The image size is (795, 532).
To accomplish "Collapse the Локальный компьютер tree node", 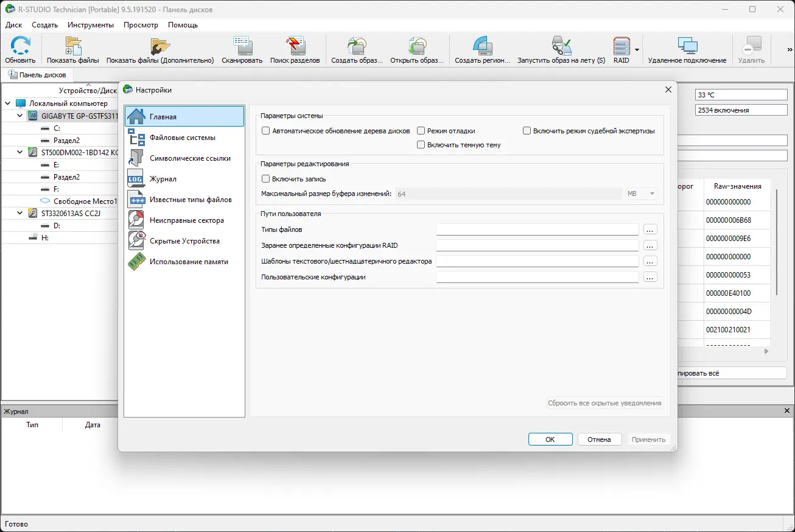I will (8, 103).
